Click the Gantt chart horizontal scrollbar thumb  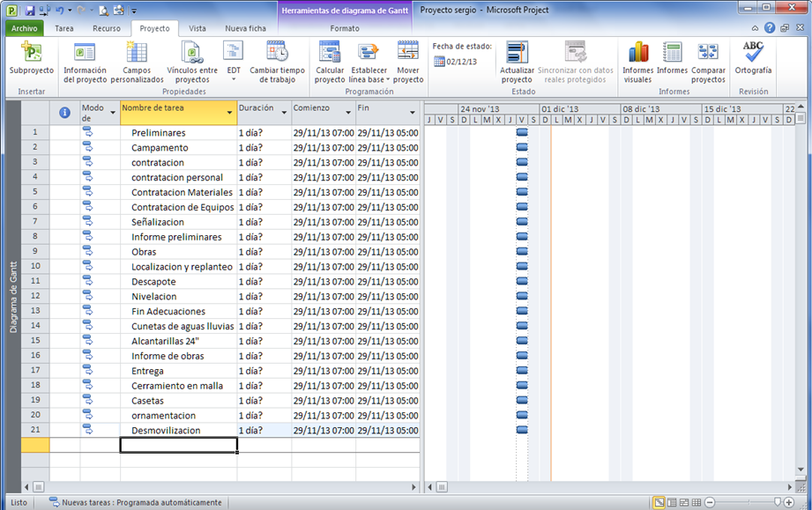pyautogui.click(x=441, y=487)
